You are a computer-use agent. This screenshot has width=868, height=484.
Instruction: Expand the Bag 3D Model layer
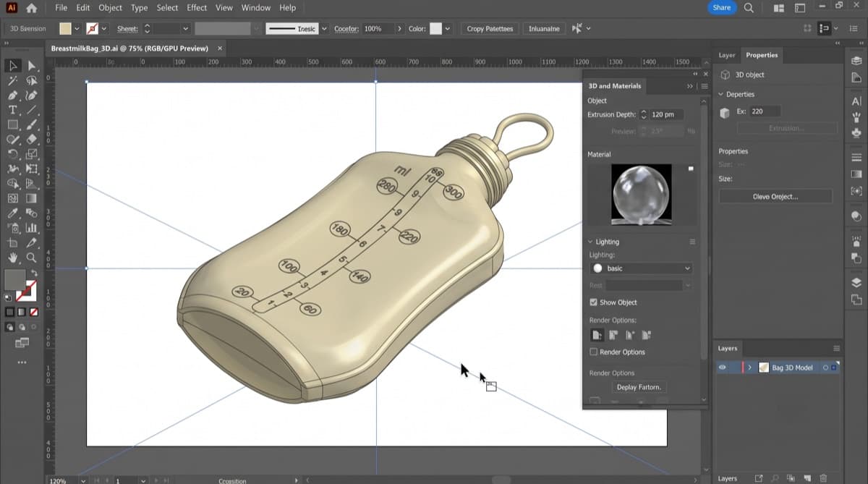tap(749, 368)
